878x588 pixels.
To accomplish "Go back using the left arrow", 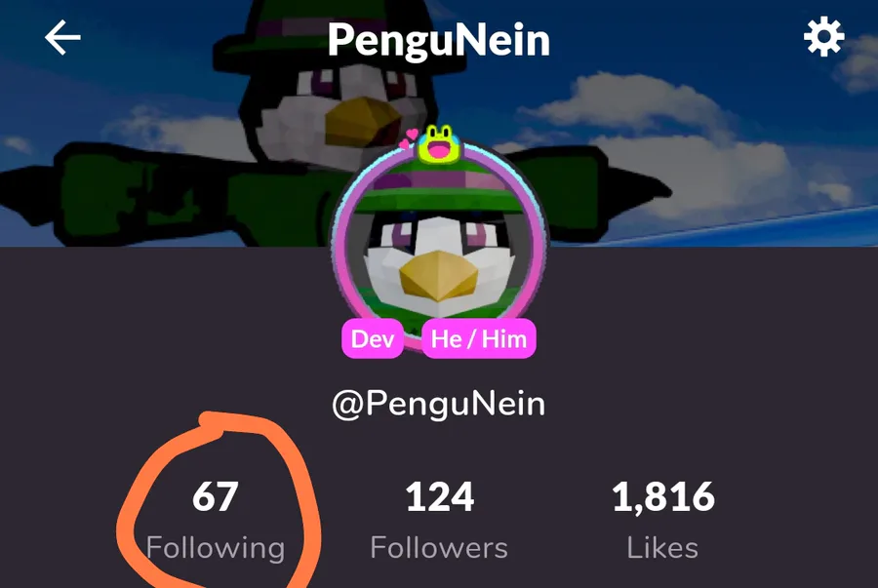I will [x=62, y=37].
